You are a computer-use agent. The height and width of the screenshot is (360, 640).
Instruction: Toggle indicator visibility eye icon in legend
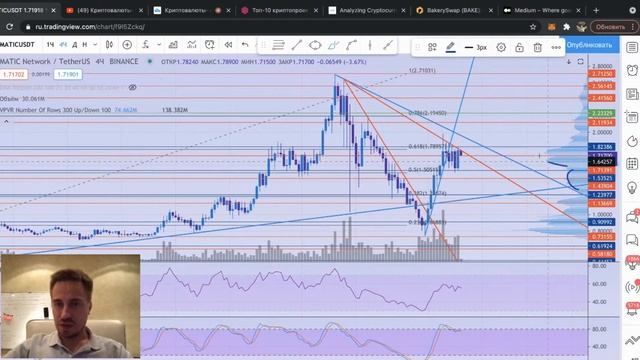(x=132, y=87)
